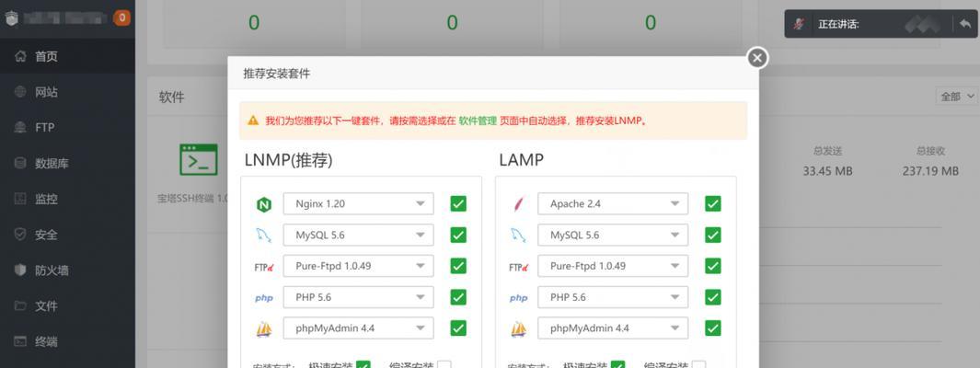Click the 33.45 MB total sent value
Viewport: 980px width, 368px height.
tap(827, 171)
